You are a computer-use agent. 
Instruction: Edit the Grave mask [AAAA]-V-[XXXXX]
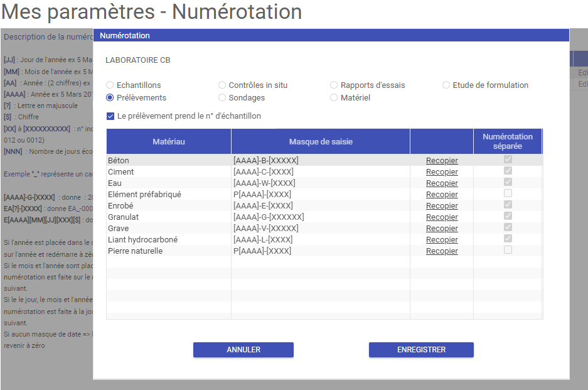click(x=321, y=228)
